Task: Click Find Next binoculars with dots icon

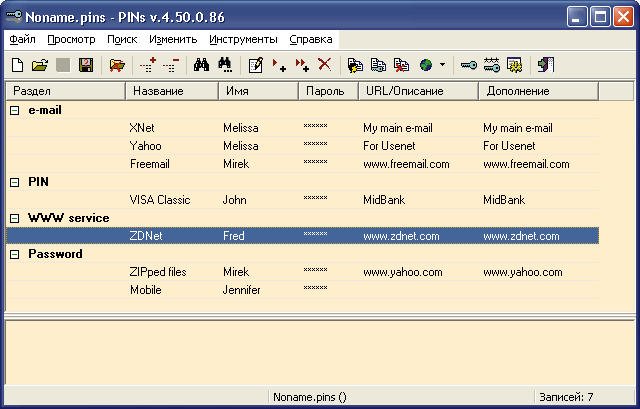Action: pos(225,65)
